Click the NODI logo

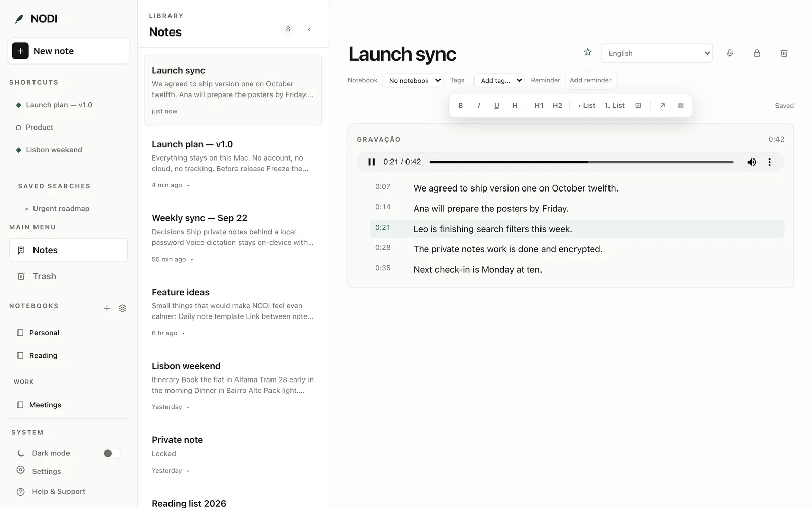[36, 19]
